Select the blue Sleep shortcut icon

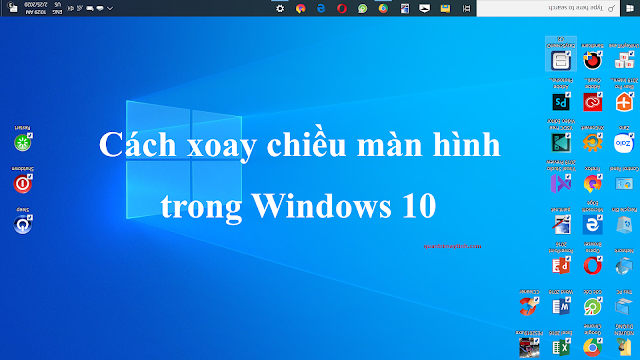22,224
